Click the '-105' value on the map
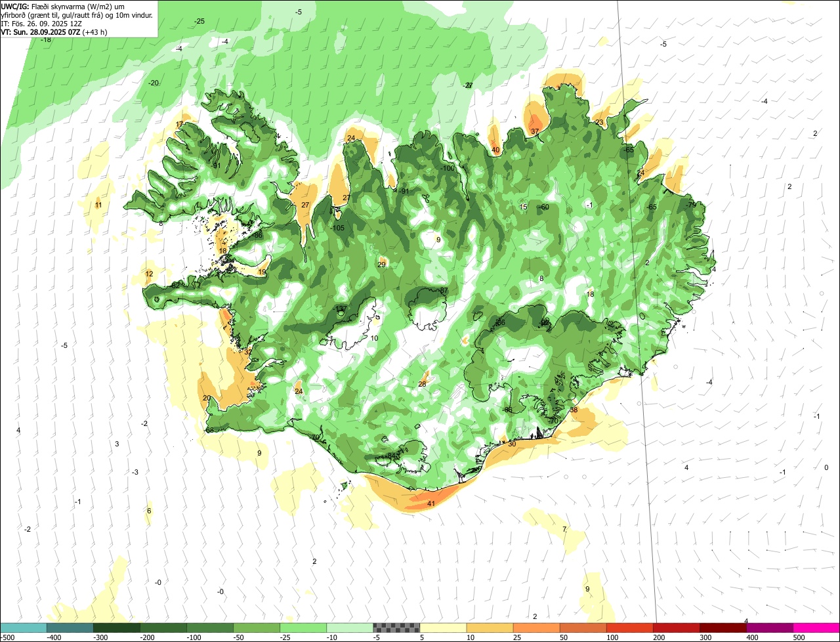The height and width of the screenshot is (642, 840). tap(338, 228)
